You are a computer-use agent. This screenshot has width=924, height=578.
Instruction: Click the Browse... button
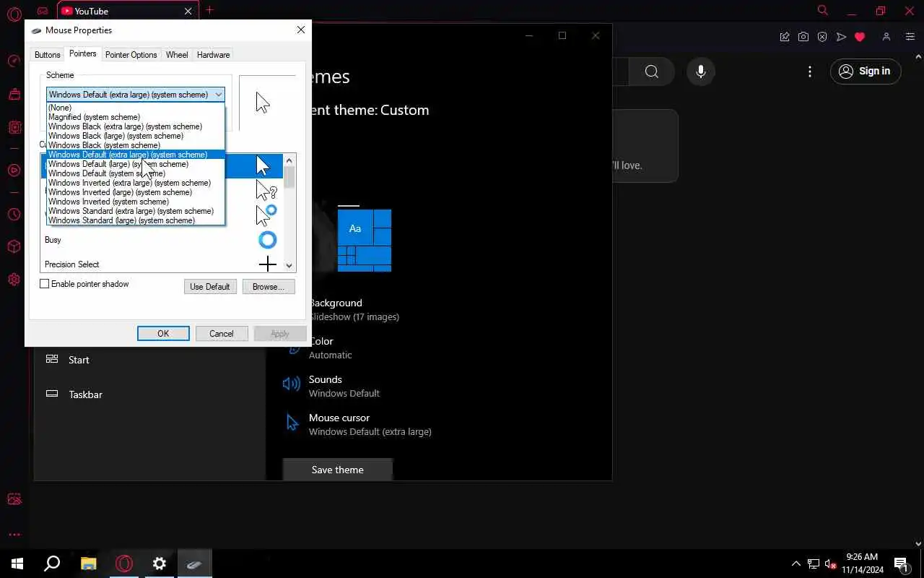point(269,287)
